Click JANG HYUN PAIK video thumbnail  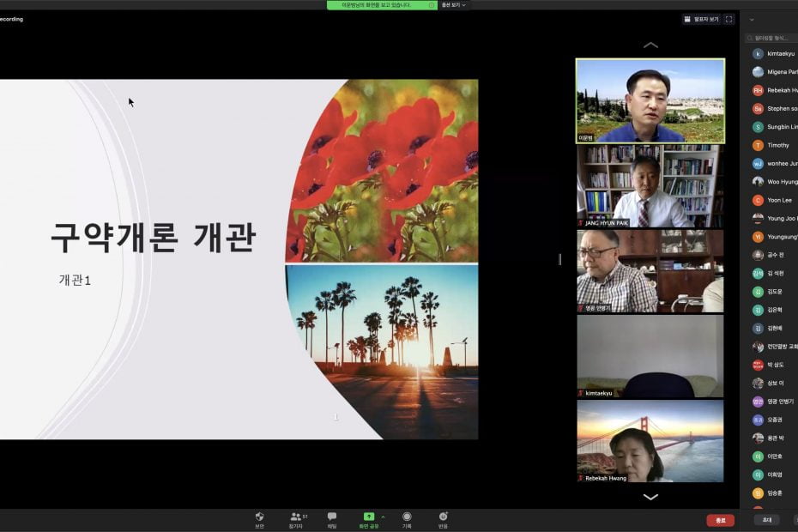[x=650, y=186]
